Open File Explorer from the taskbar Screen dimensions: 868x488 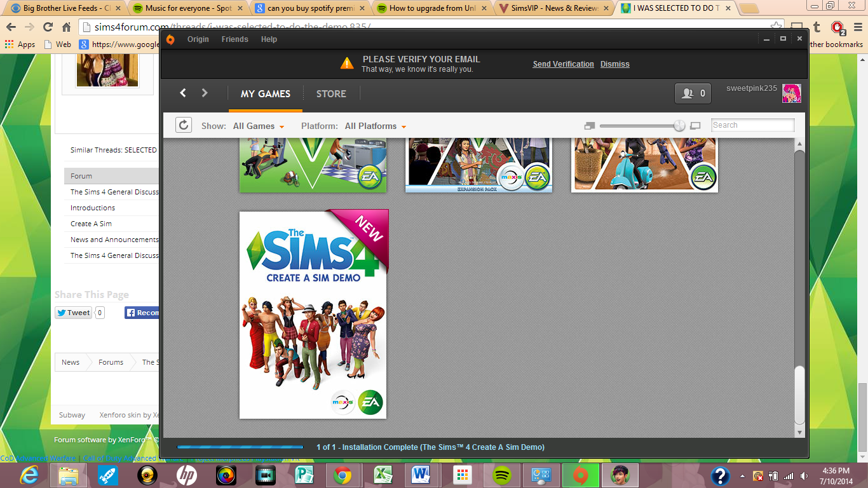coord(68,475)
